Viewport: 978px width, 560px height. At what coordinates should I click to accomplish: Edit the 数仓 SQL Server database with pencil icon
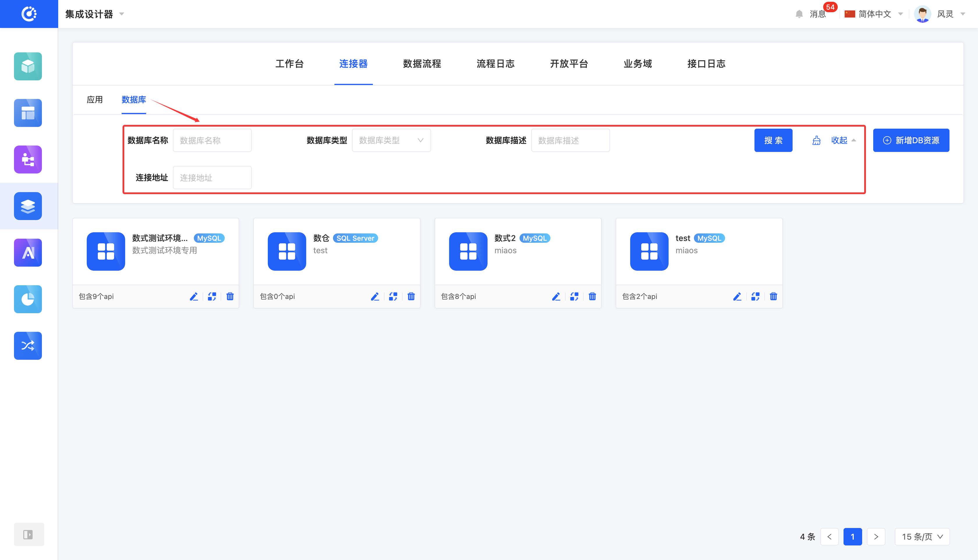375,296
